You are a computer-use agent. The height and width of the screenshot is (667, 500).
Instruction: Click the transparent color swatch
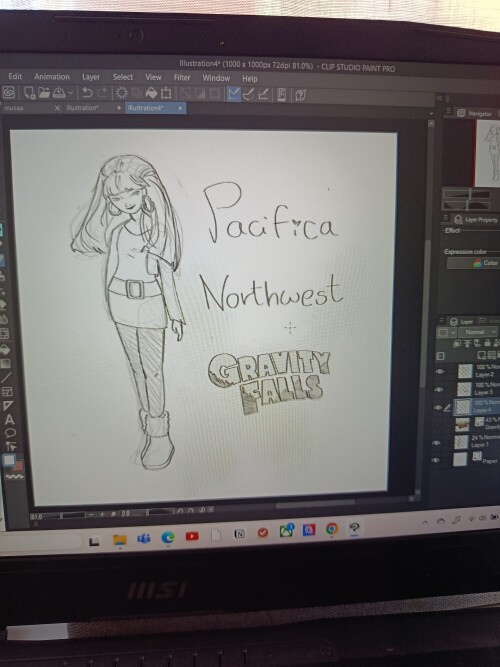(15, 476)
